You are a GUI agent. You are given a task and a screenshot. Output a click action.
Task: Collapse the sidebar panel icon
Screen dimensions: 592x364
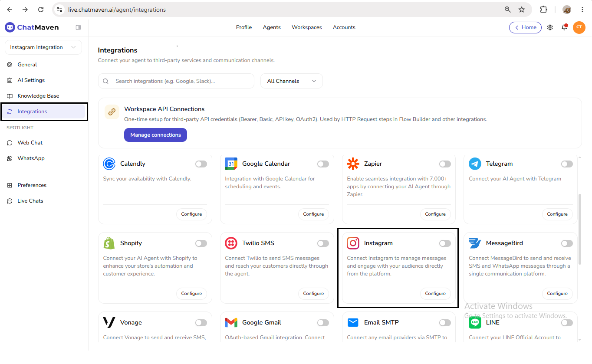tap(78, 27)
